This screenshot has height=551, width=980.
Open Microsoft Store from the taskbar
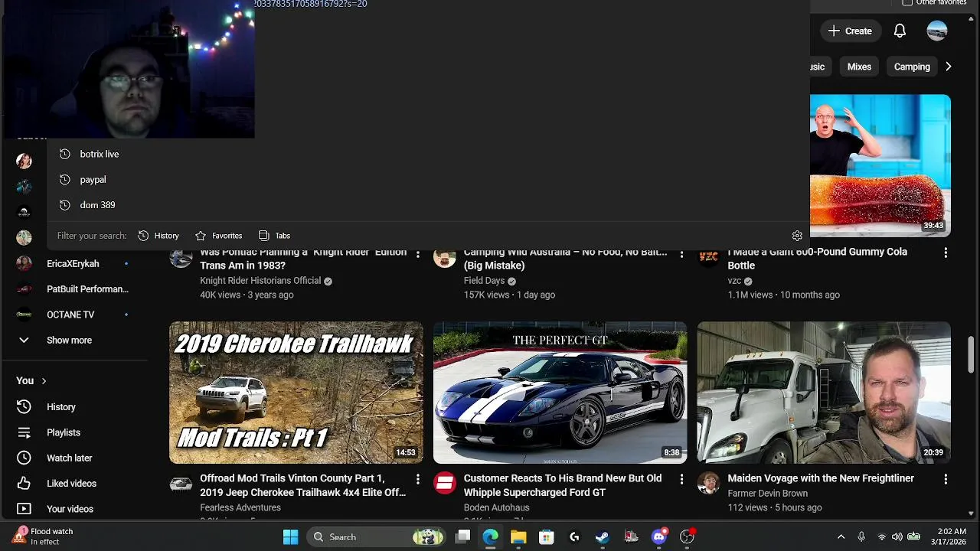546,537
